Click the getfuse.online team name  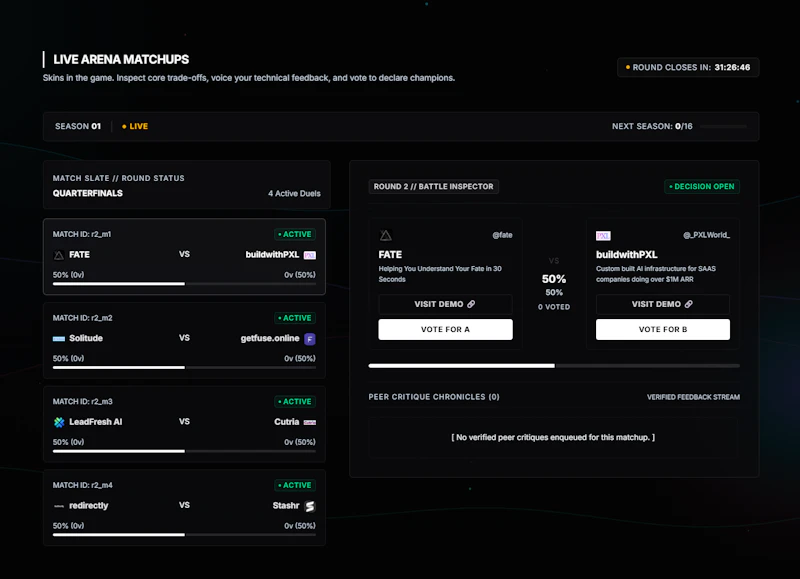click(x=270, y=338)
